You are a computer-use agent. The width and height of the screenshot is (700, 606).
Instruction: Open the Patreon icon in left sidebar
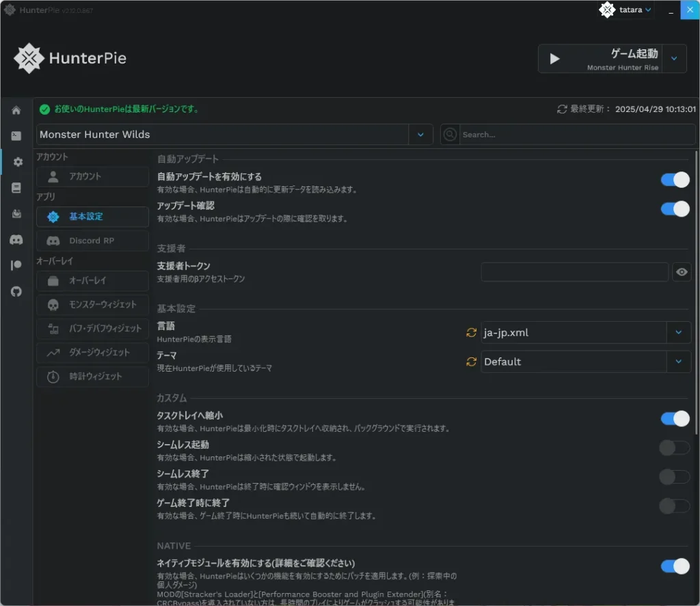point(16,266)
